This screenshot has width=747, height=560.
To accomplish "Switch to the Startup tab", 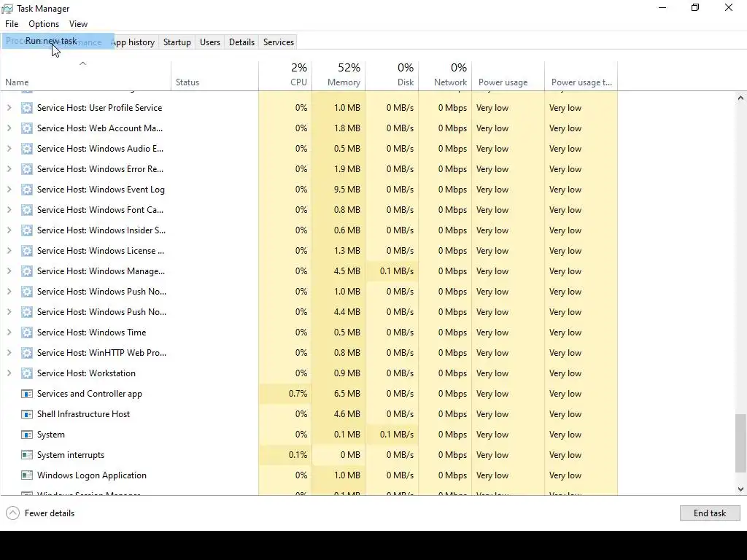I will pos(177,42).
